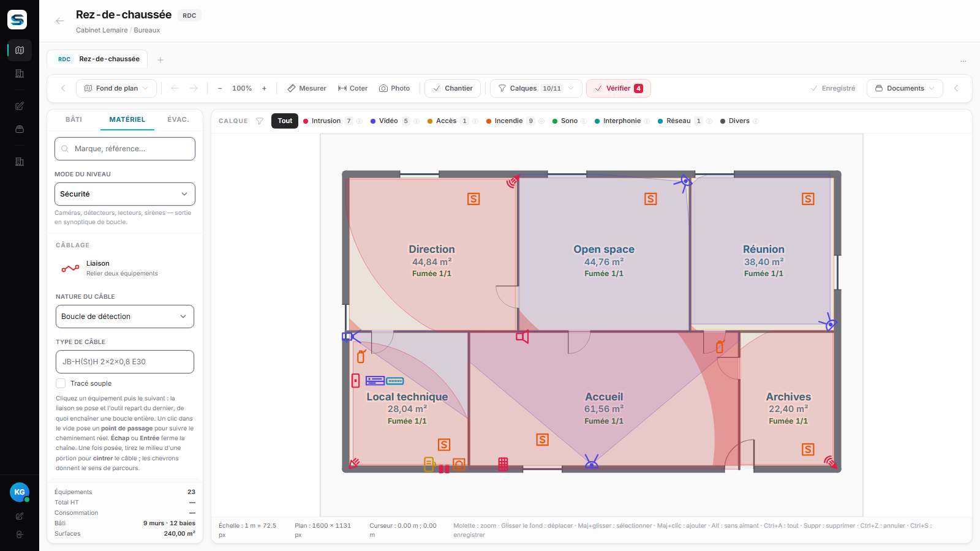Toggle visibility of the Réseau layer

(709, 121)
